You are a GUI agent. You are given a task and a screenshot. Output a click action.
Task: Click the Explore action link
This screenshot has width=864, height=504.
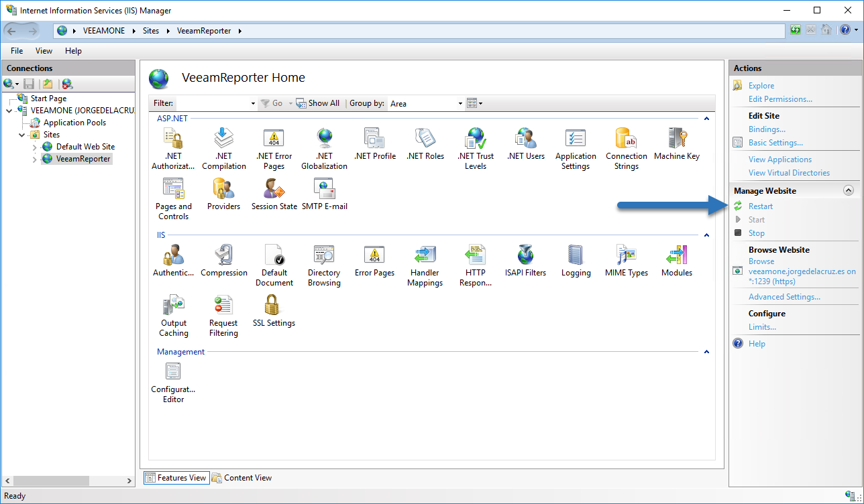tap(761, 86)
